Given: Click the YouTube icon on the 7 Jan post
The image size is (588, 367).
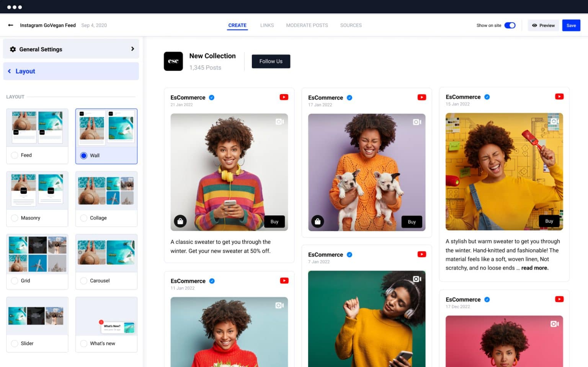Looking at the screenshot, I should tap(422, 254).
